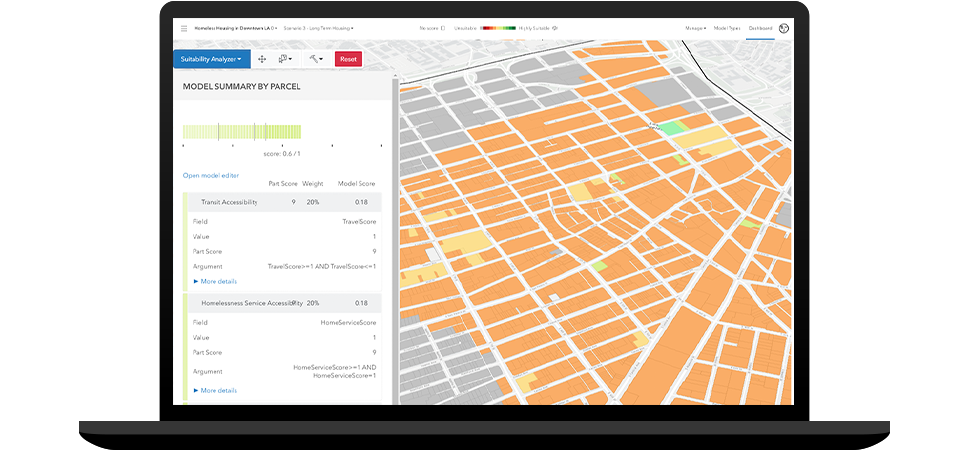
Task: Open model editor link
Action: [x=211, y=176]
